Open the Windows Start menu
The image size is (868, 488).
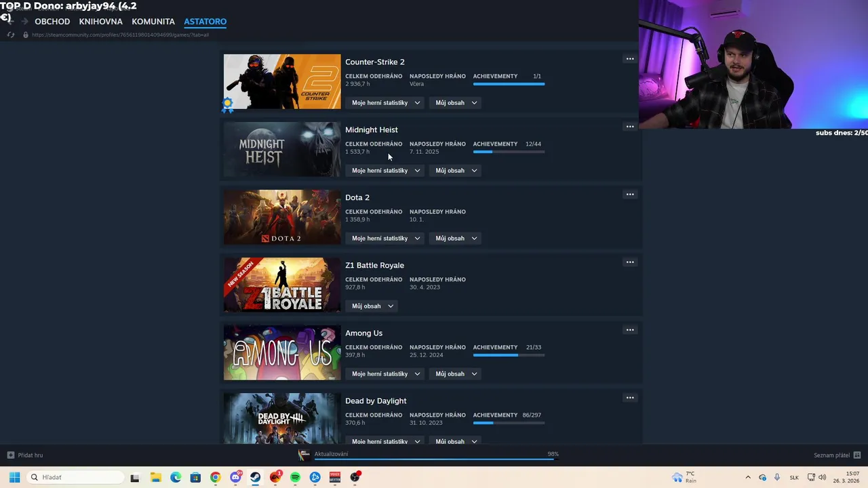tap(14, 477)
